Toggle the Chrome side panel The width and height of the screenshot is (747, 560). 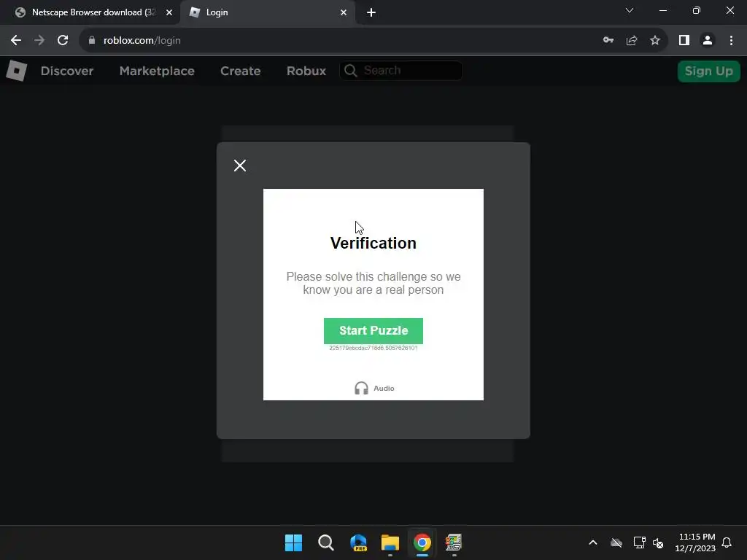point(684,41)
